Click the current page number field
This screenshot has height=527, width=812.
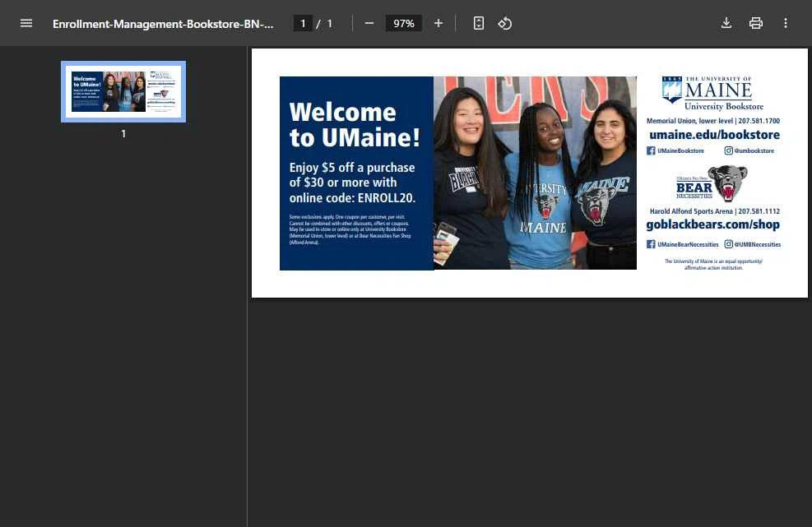tap(303, 23)
